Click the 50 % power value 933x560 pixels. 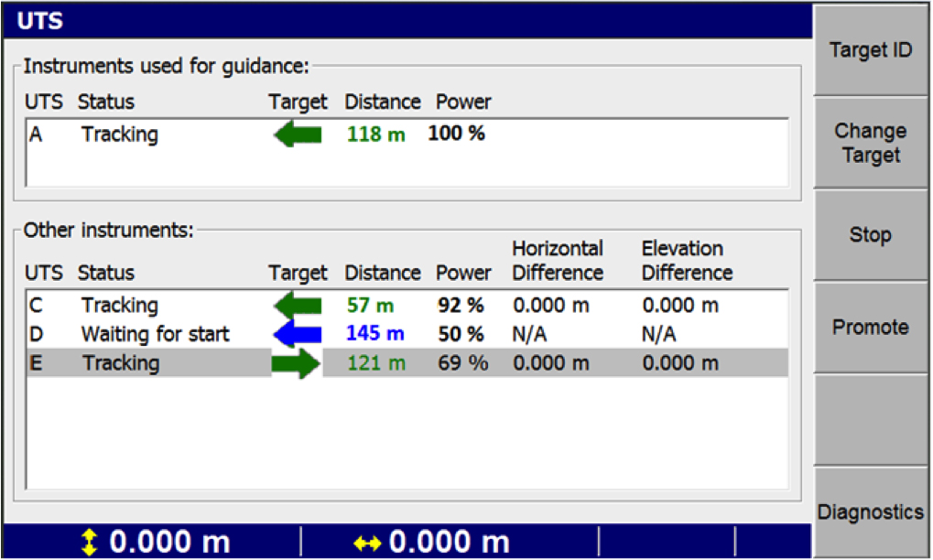(461, 334)
